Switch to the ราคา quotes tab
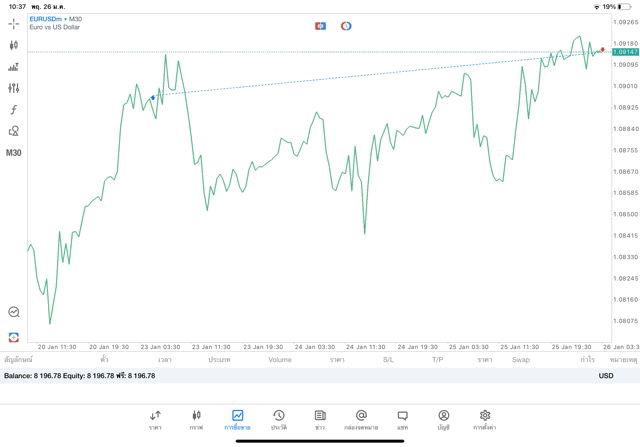 [155, 420]
